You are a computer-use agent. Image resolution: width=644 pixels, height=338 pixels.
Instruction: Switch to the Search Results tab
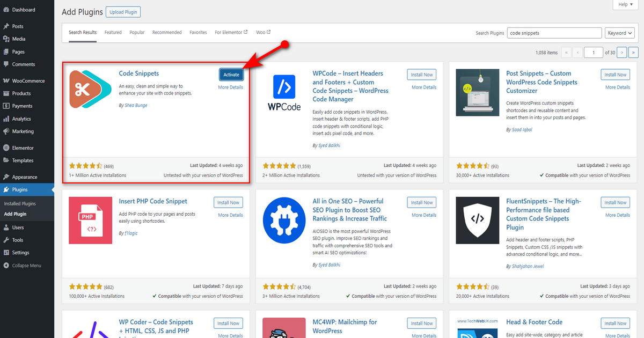click(x=83, y=32)
